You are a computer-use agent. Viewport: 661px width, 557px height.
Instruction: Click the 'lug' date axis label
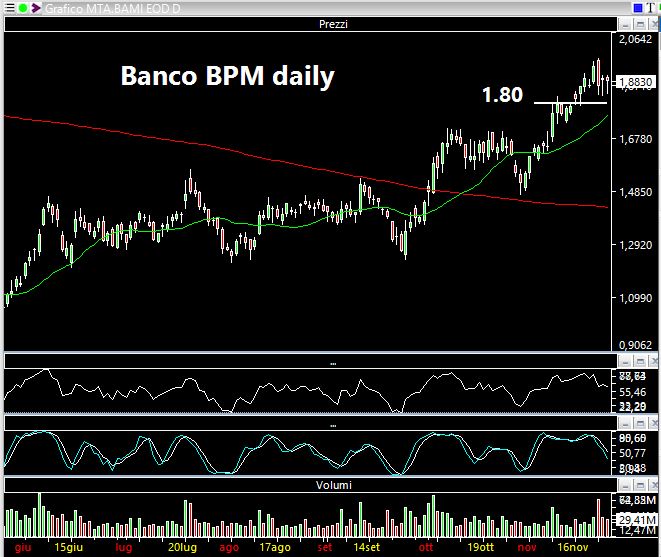click(124, 547)
